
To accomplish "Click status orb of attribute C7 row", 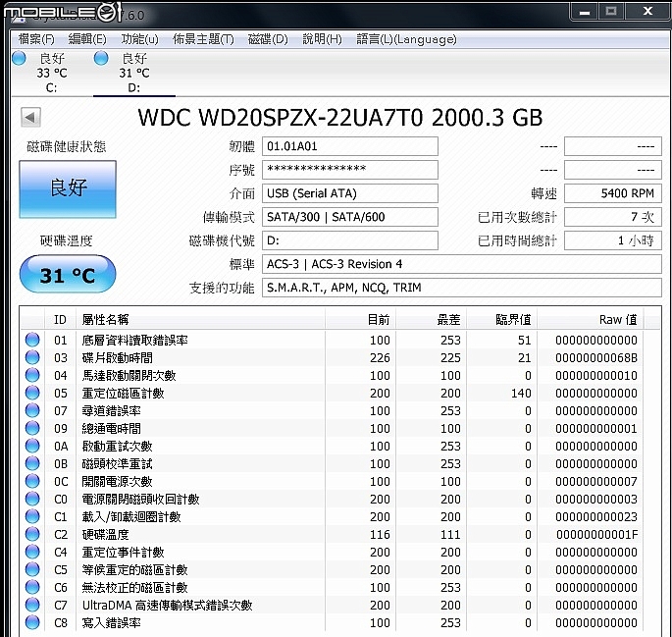I will pyautogui.click(x=32, y=605).
